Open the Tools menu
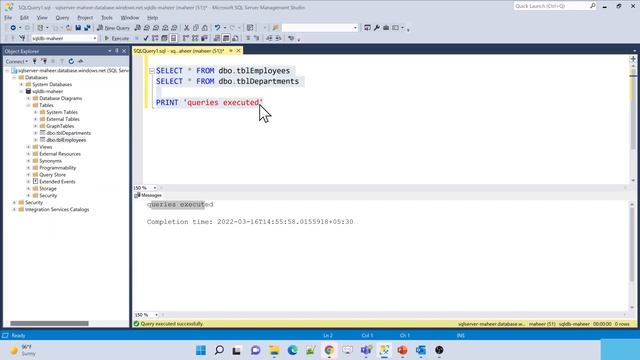The width and height of the screenshot is (640, 360). 107,18
